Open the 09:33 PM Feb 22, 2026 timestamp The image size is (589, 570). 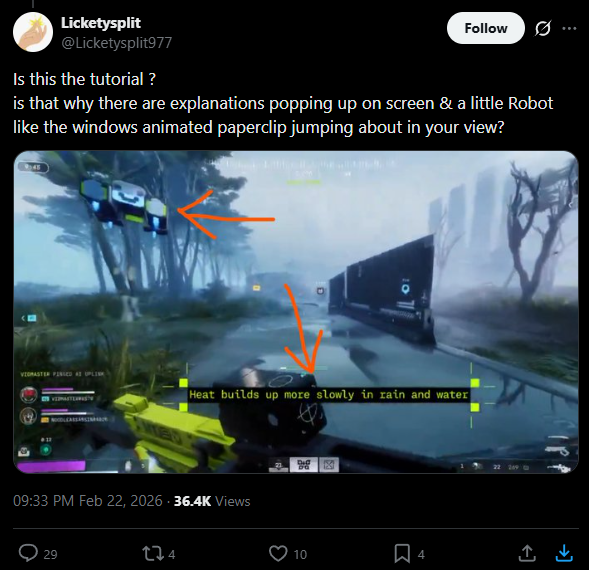click(88, 501)
